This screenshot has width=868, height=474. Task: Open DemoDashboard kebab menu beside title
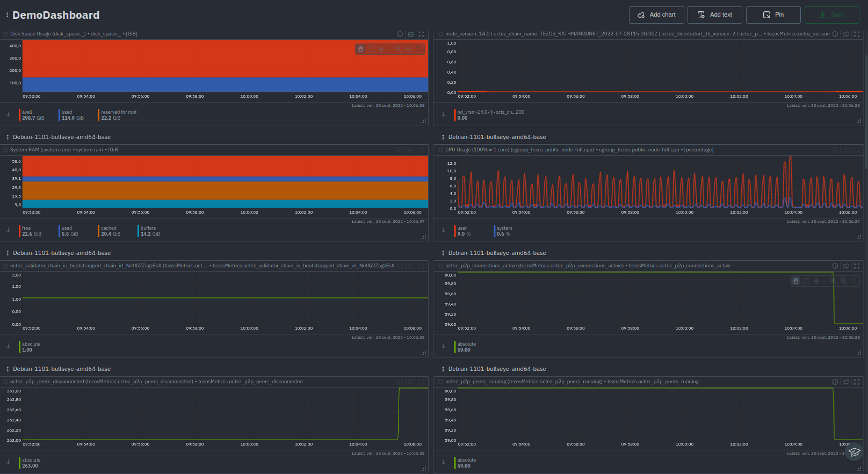(x=7, y=15)
